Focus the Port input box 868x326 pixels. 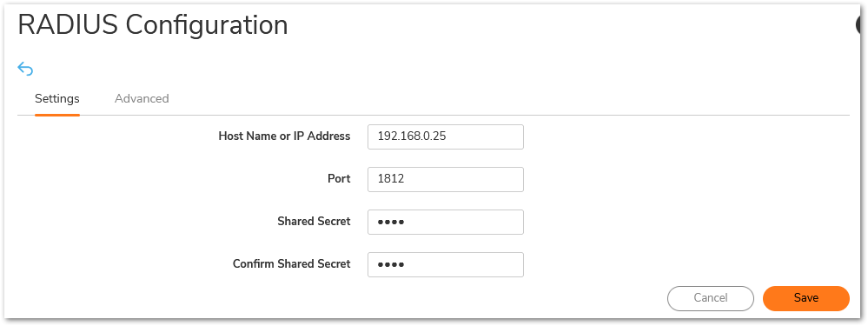tap(446, 179)
